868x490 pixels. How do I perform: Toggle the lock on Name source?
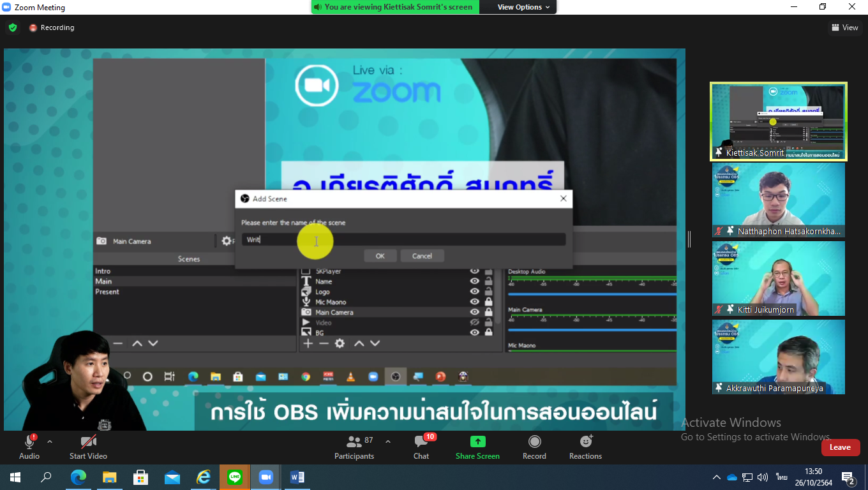[488, 281]
